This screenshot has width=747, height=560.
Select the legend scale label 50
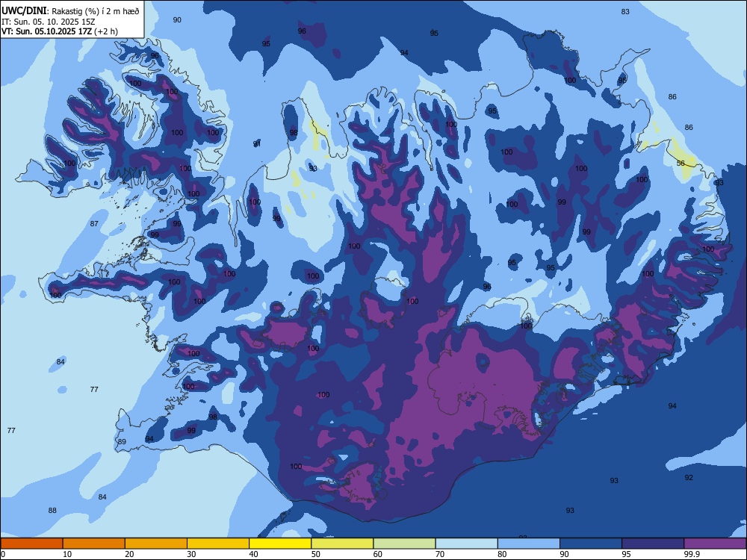tap(315, 554)
